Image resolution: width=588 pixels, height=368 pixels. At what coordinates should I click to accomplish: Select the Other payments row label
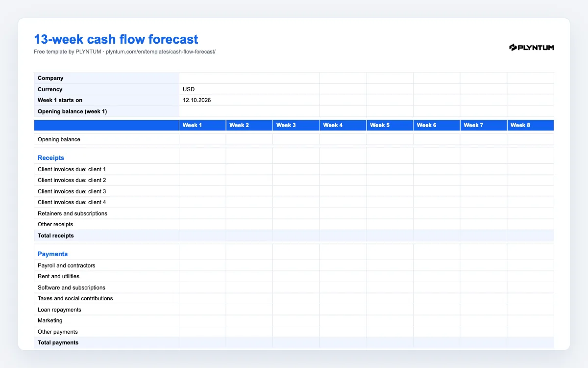(x=106, y=332)
